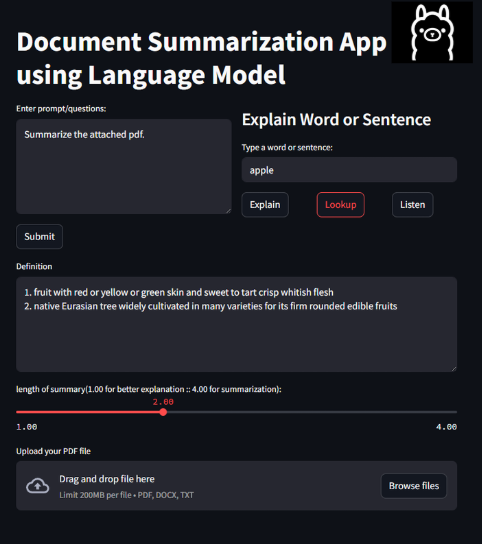
Task: Click the Limit 200MB per file text
Action: point(126,495)
